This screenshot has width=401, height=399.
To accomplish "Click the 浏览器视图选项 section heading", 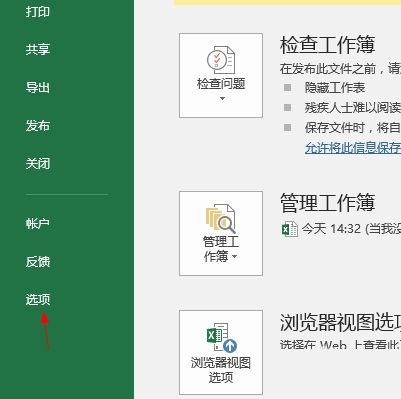I will click(340, 323).
